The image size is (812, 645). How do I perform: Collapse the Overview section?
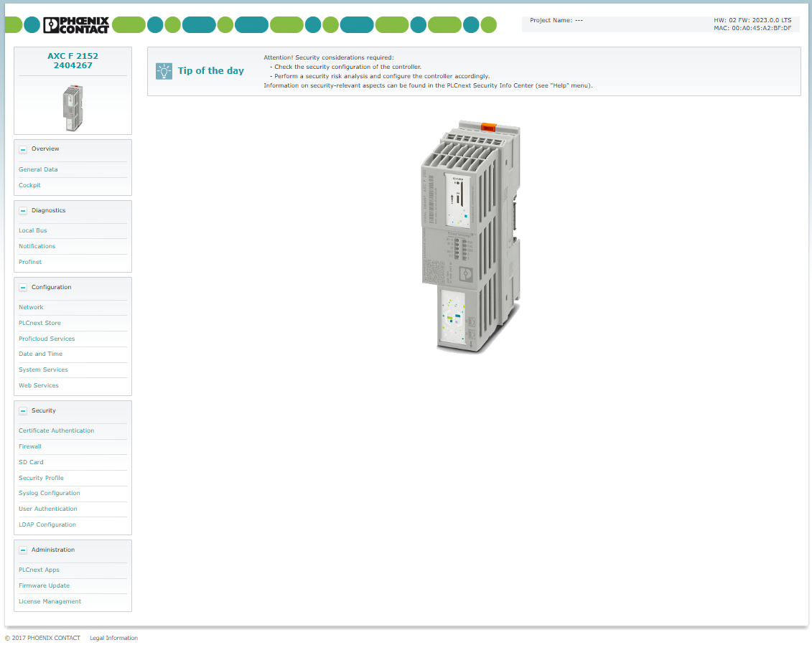(23, 150)
